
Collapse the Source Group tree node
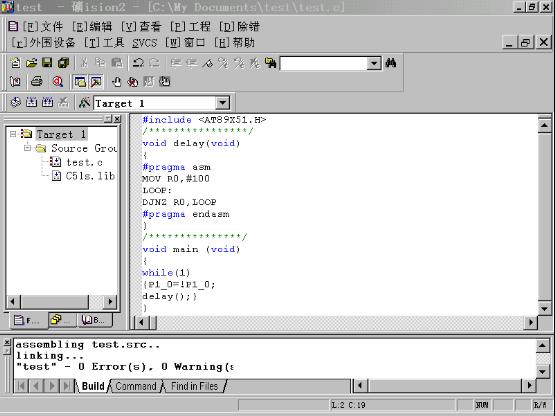point(27,148)
